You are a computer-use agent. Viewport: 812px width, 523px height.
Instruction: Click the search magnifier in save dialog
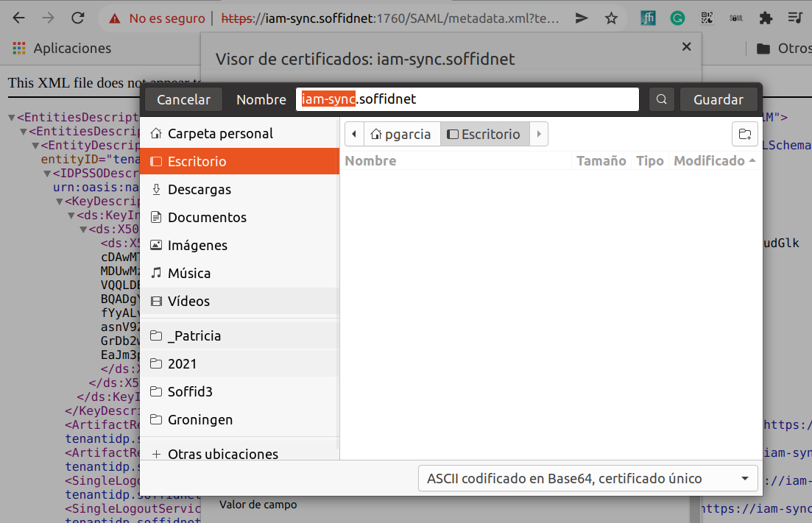pos(661,99)
